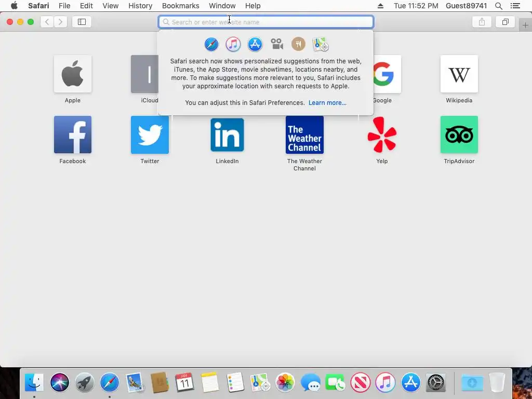
Task: Click the magnifier icon inside the address field
Action: (x=166, y=22)
